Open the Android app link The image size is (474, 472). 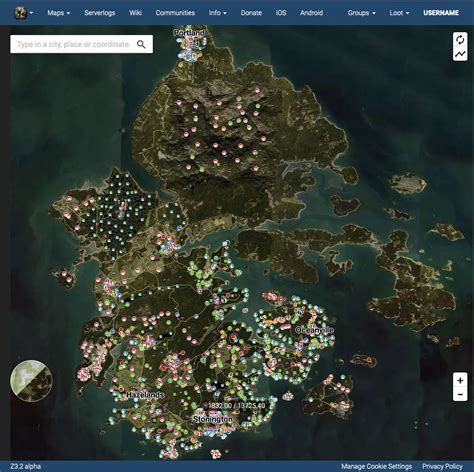[x=311, y=13]
